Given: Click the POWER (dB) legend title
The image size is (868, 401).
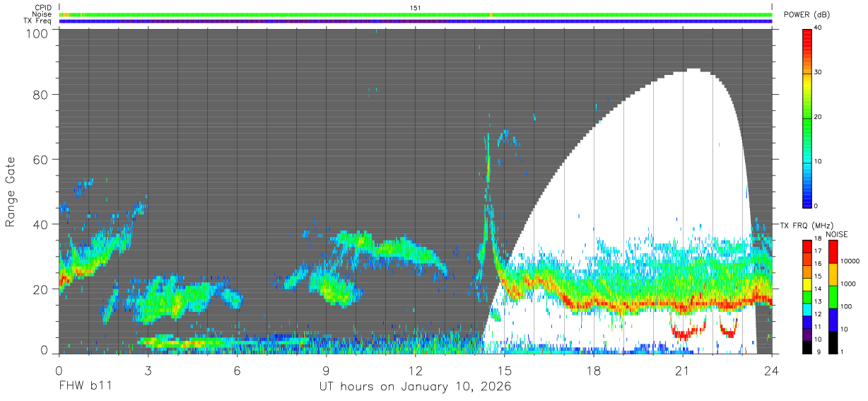Looking at the screenshot, I should (807, 15).
